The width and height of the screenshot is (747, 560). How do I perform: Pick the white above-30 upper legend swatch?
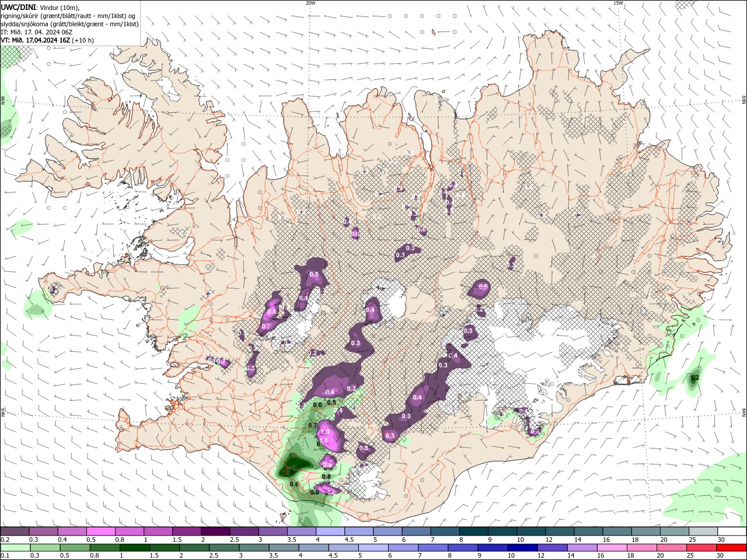732,531
